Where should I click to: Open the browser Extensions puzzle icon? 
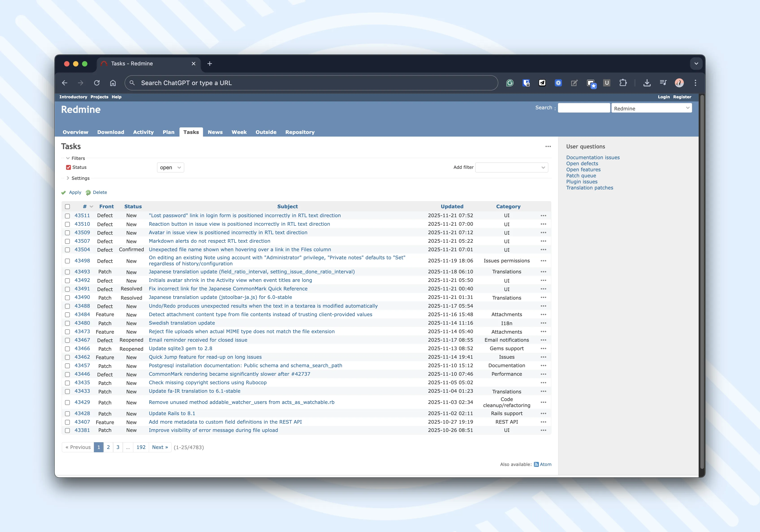[x=624, y=83]
